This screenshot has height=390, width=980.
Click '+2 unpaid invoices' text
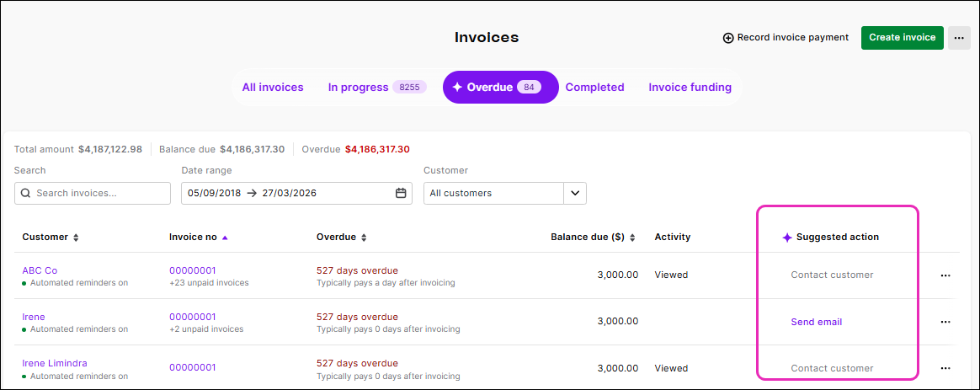click(206, 329)
